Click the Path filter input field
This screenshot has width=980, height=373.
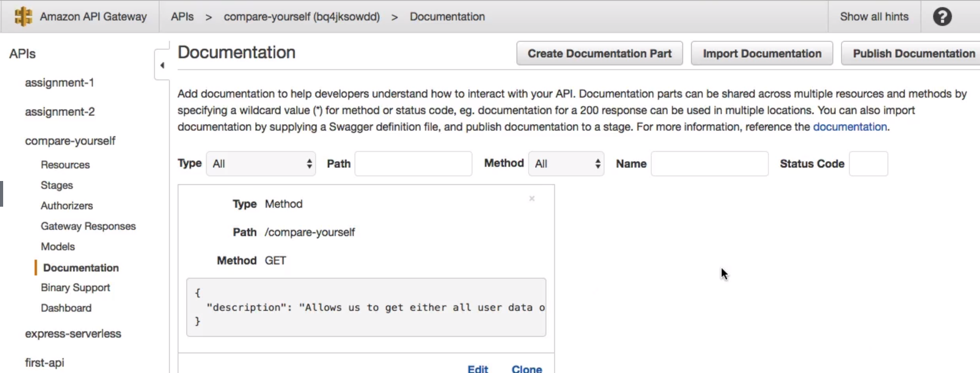click(x=413, y=164)
